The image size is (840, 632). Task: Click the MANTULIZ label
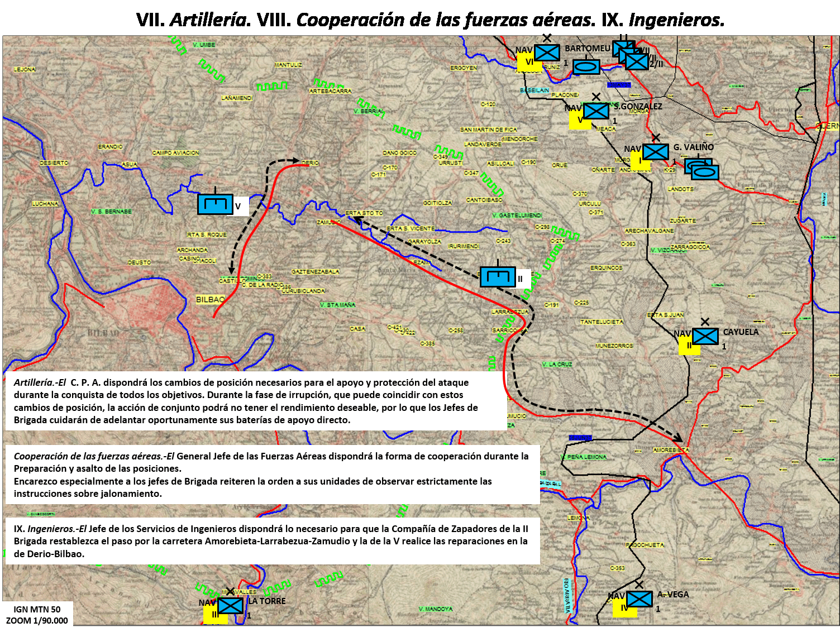tap(288, 65)
